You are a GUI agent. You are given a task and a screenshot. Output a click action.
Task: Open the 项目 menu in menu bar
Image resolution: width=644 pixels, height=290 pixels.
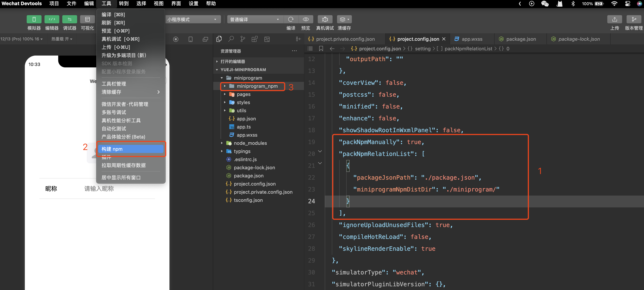[x=54, y=4]
